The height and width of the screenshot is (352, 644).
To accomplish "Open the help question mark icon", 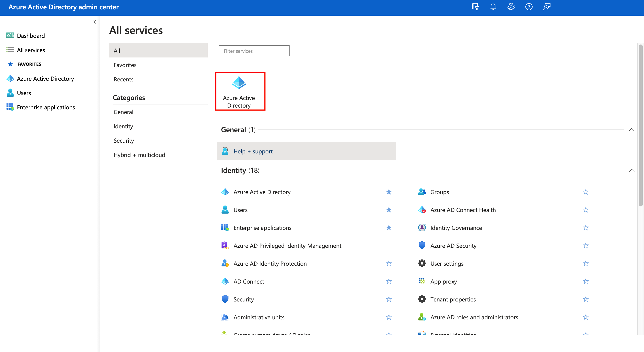I will (529, 7).
